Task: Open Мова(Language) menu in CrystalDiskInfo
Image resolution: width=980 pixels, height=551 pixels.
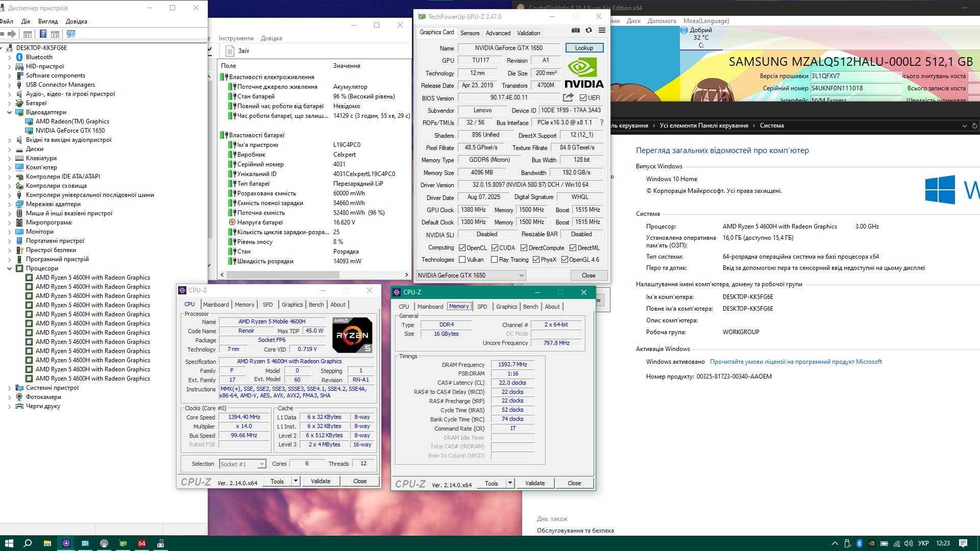Action: click(x=706, y=21)
